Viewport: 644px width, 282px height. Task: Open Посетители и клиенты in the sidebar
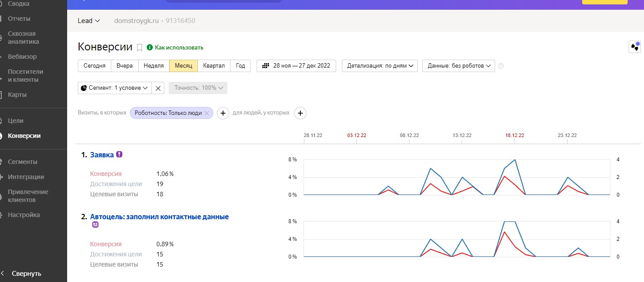coord(26,76)
